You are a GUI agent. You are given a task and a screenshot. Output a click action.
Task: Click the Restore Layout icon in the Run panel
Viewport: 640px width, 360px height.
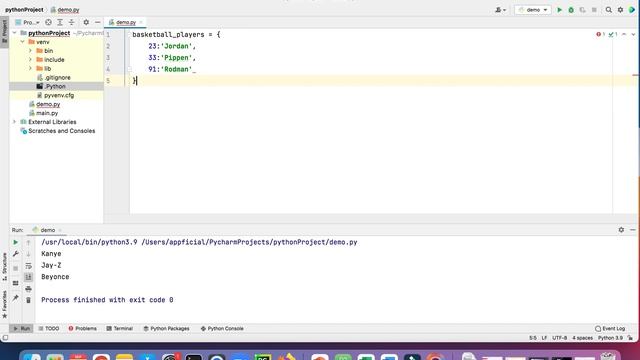16,283
